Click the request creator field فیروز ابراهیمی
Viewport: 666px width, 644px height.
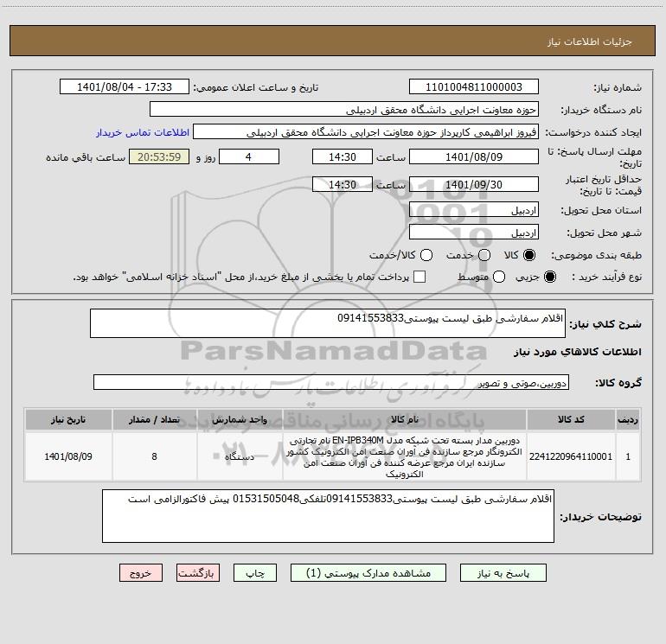(366, 132)
